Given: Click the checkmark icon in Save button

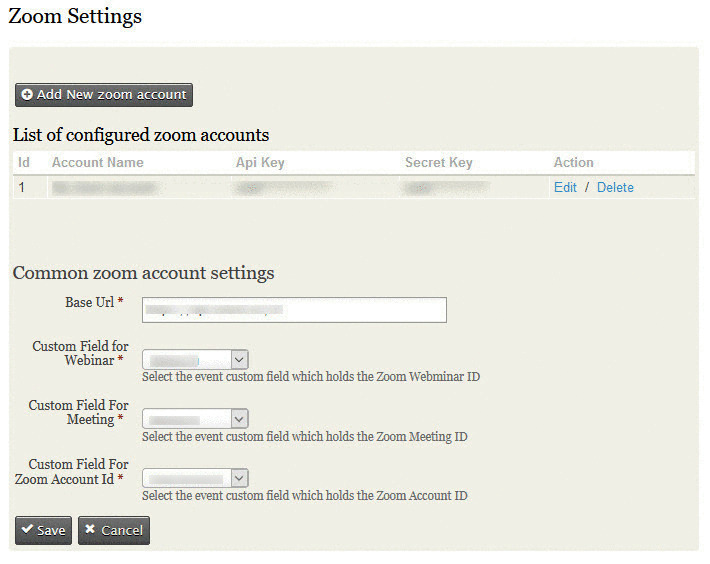Looking at the screenshot, I should click(27, 529).
